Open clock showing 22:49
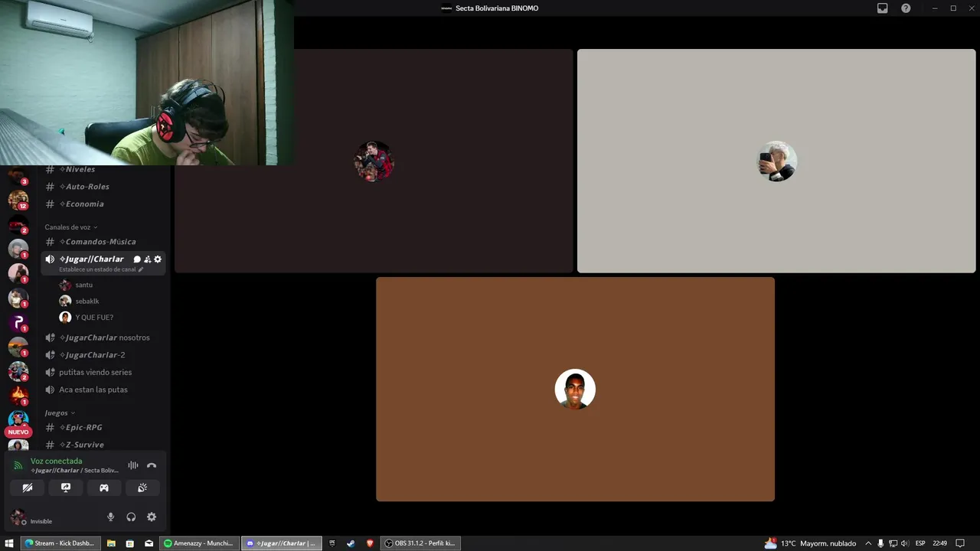The width and height of the screenshot is (980, 551). pyautogui.click(x=939, y=543)
